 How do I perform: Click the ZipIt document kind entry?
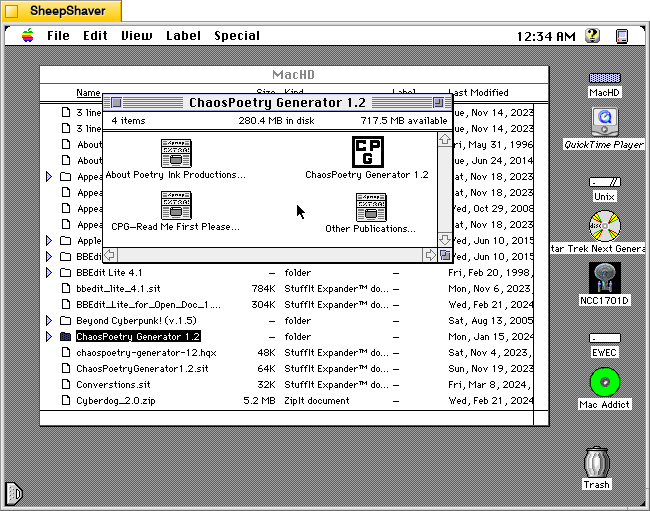[317, 400]
